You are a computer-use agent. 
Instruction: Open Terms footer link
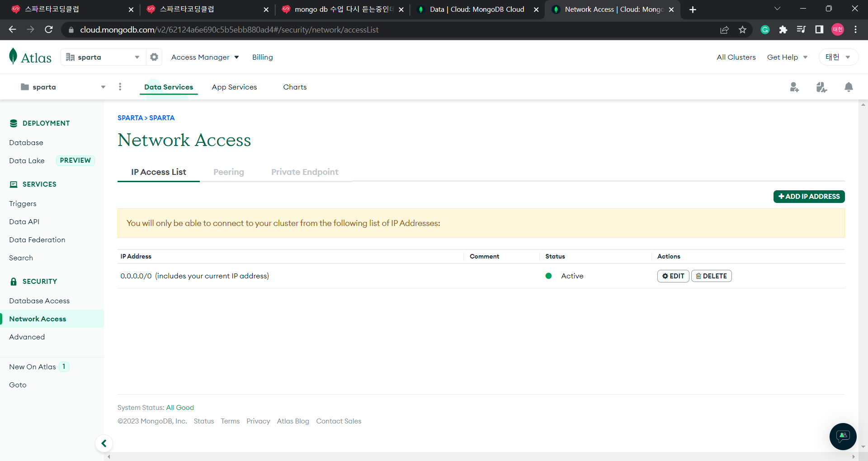coord(230,421)
